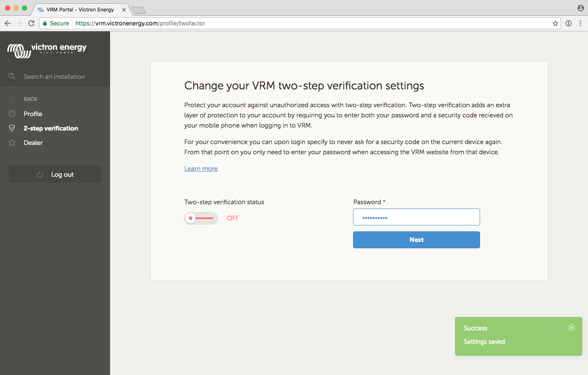Toggle two-step verification status switch

[x=201, y=218]
